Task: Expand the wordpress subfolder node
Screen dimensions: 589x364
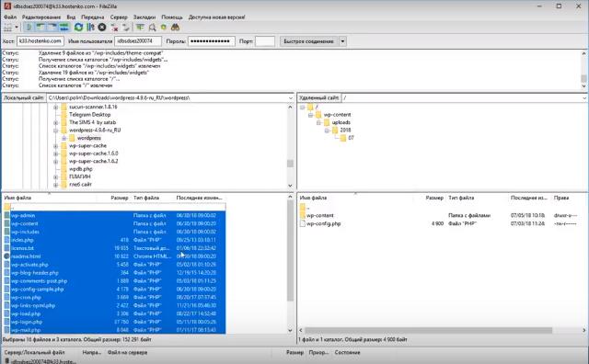Action: pyautogui.click(x=64, y=139)
